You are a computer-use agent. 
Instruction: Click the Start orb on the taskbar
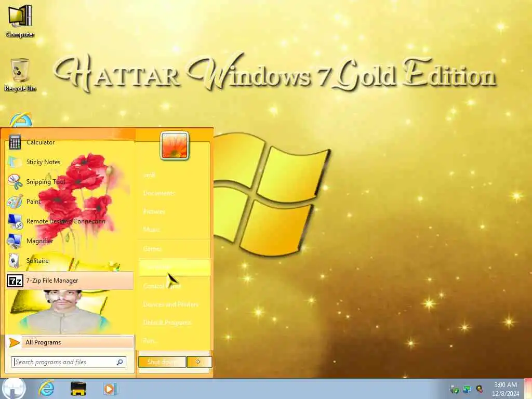pyautogui.click(x=13, y=389)
